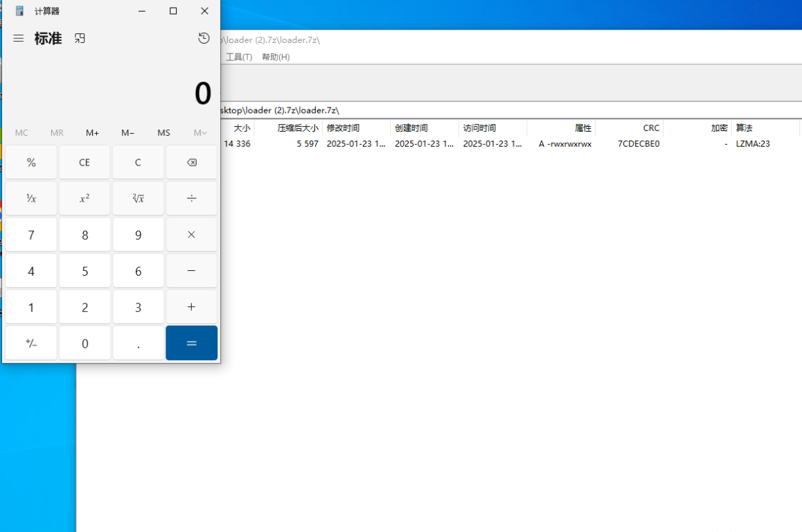Sort by the 访问时间 column header

(x=493, y=128)
